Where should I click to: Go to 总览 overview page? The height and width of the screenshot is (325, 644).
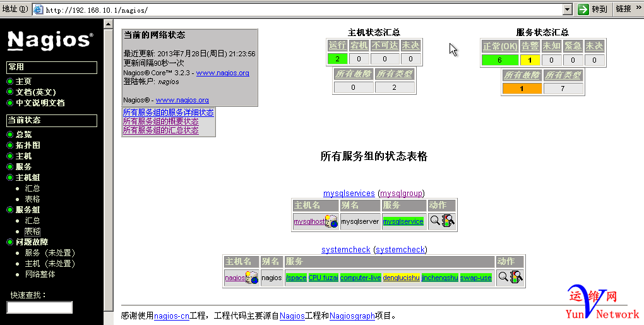pyautogui.click(x=23, y=135)
